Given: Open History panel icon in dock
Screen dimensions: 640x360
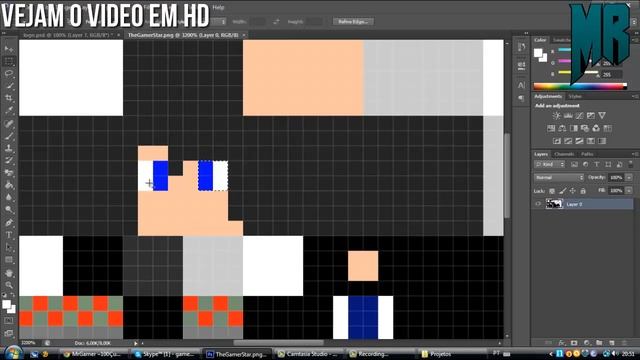Looking at the screenshot, I should point(521,47).
